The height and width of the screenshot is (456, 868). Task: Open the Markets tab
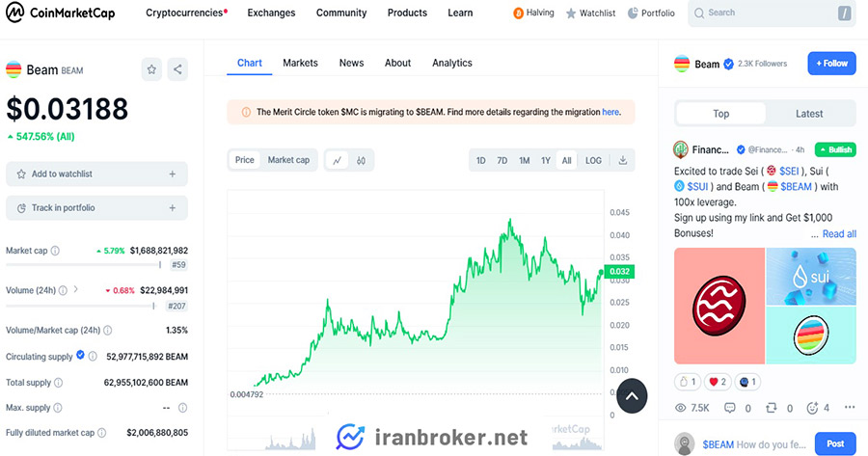point(300,63)
